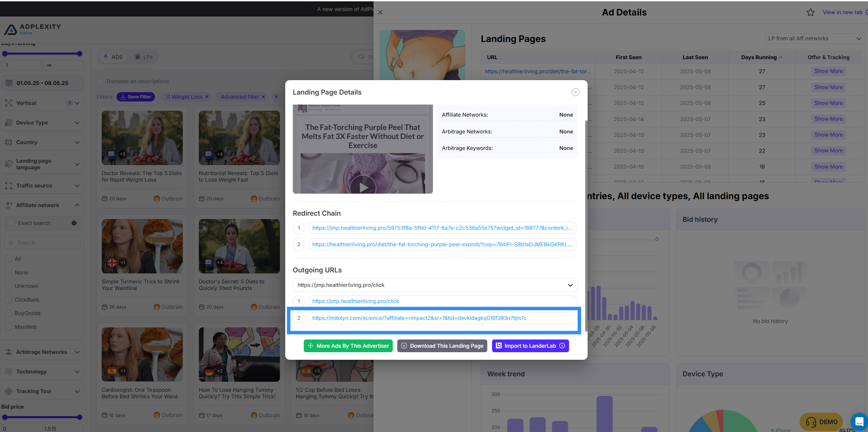Remove the Weight Loss filter tag

click(207, 97)
